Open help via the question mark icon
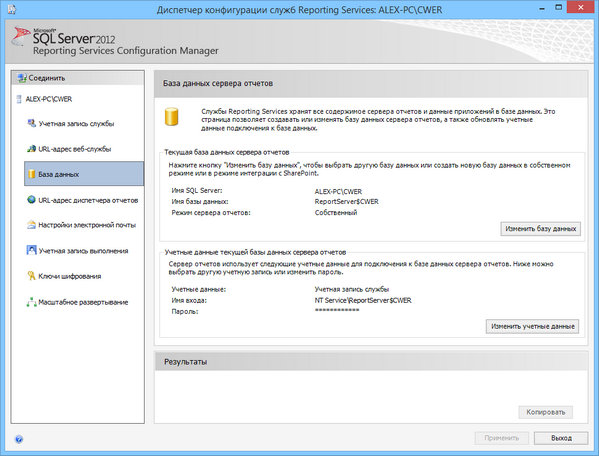The height and width of the screenshot is (456, 599). (19, 439)
